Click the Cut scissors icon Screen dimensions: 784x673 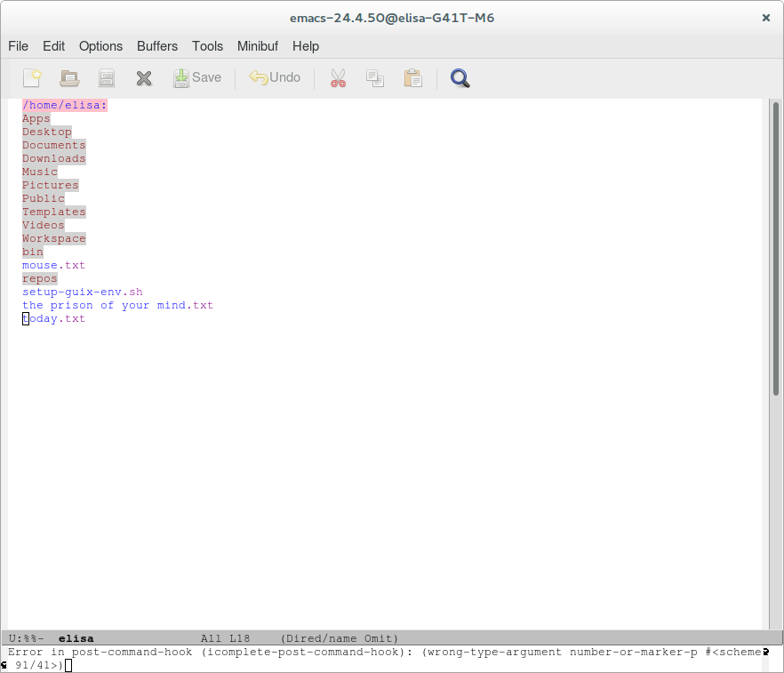pyautogui.click(x=338, y=78)
